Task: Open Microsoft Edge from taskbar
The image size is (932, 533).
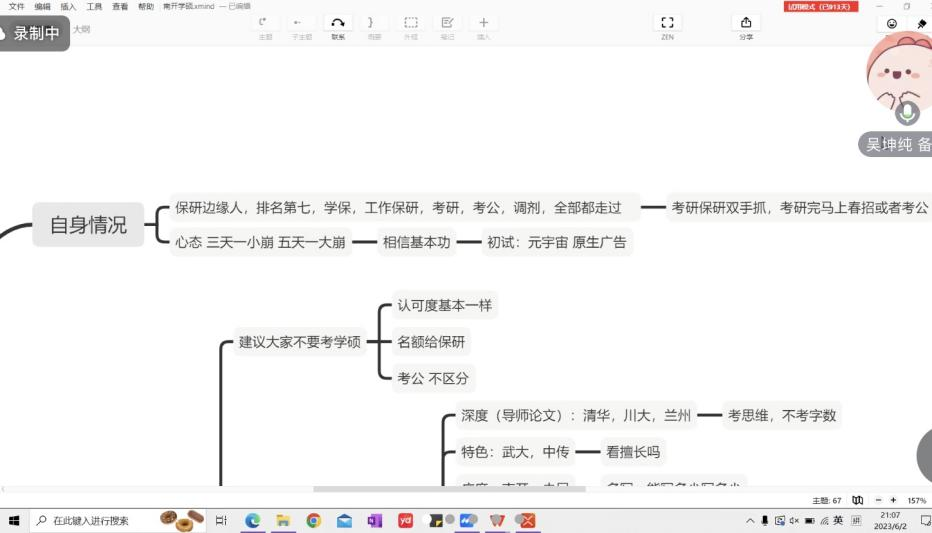Action: (253, 521)
